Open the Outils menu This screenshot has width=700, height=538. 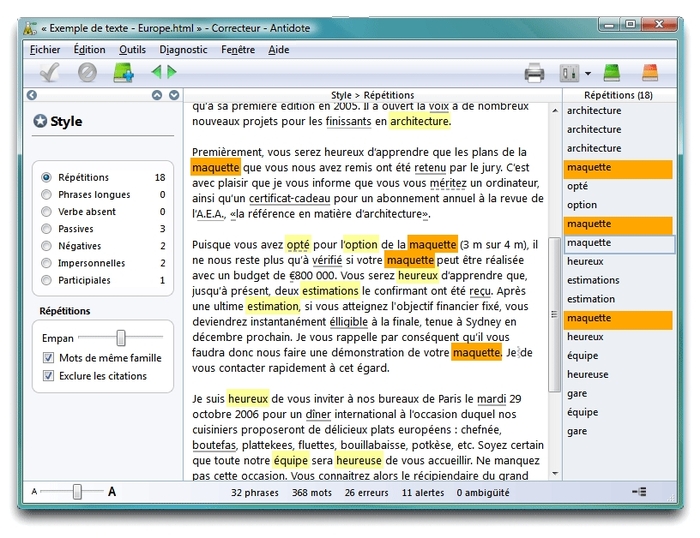(132, 49)
